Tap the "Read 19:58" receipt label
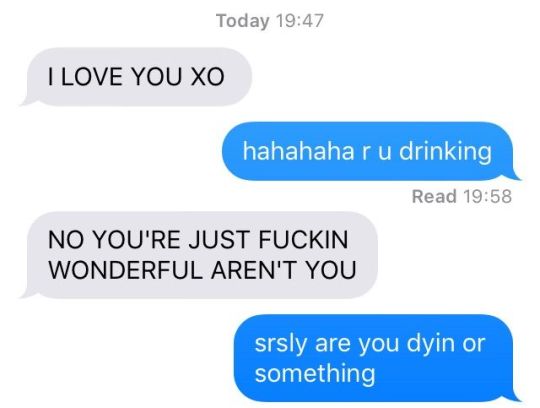The width and height of the screenshot is (540, 408). [x=461, y=196]
